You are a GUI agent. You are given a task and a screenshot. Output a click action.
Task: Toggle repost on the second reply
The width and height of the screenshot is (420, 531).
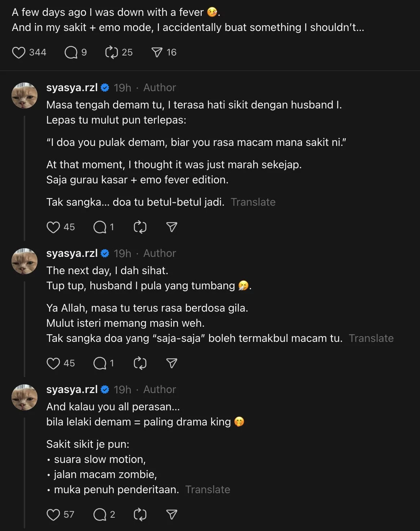click(140, 363)
